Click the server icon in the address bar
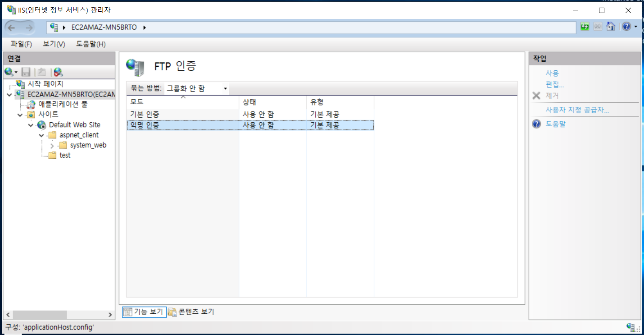The height and width of the screenshot is (335, 644). click(x=54, y=28)
